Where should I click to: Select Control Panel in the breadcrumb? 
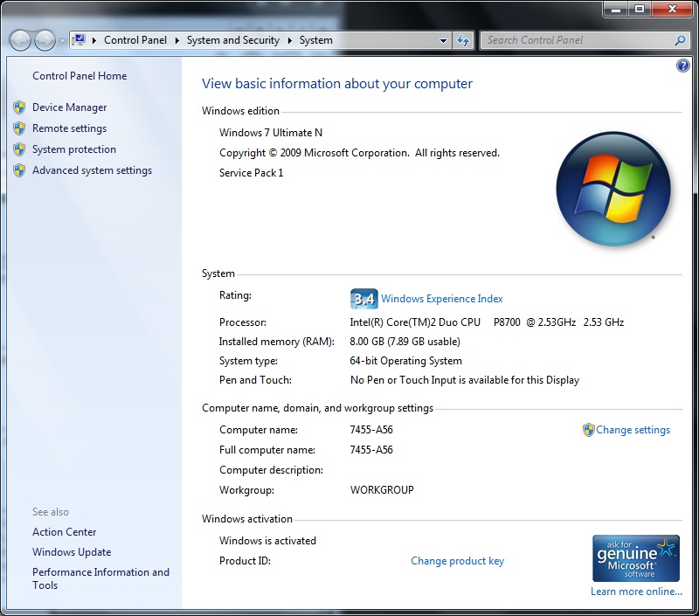coord(135,40)
